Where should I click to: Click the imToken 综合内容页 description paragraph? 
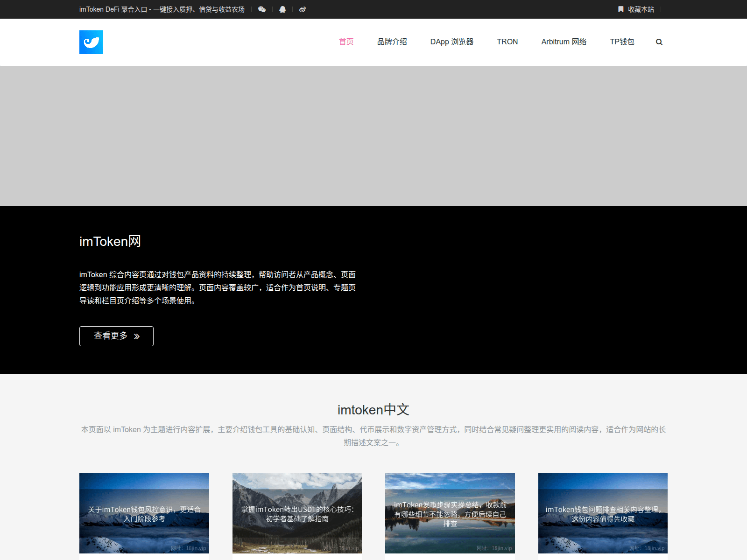tap(218, 287)
